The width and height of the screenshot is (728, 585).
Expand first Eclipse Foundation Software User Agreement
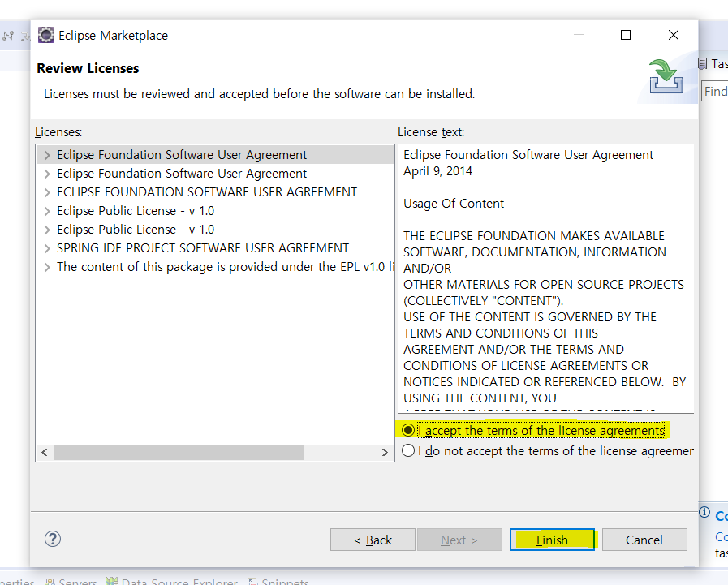tap(47, 155)
